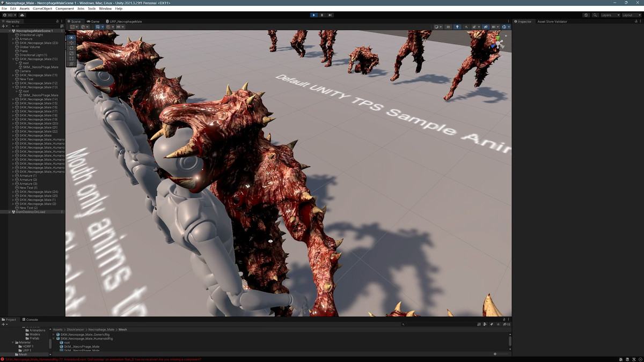
Task: Select the Rotate tool in scene overlay
Action: click(x=71, y=48)
